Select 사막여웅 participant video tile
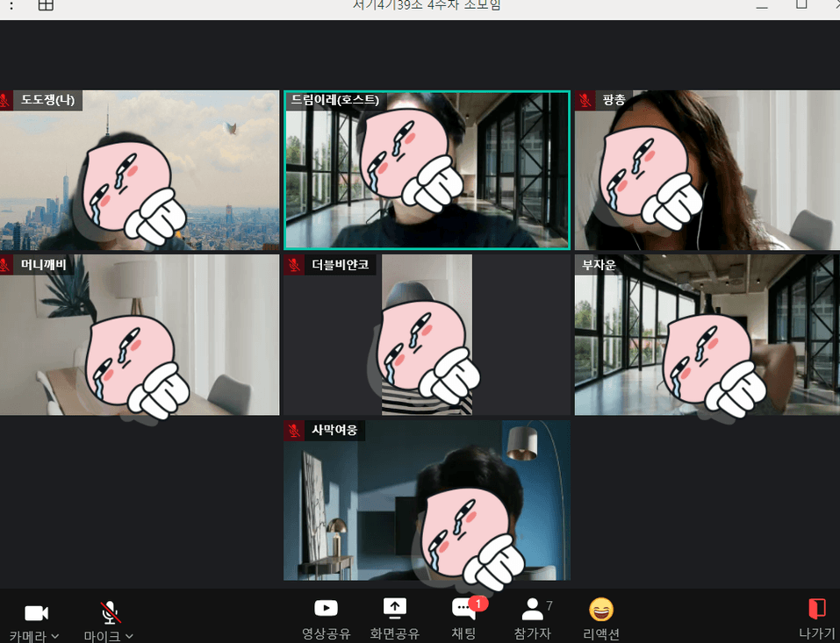The image size is (840, 643). point(427,500)
